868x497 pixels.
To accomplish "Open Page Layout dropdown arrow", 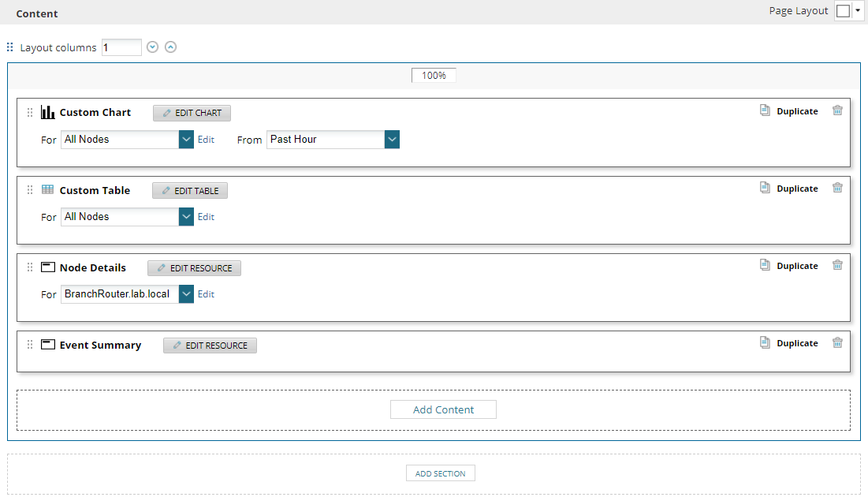I will [857, 11].
